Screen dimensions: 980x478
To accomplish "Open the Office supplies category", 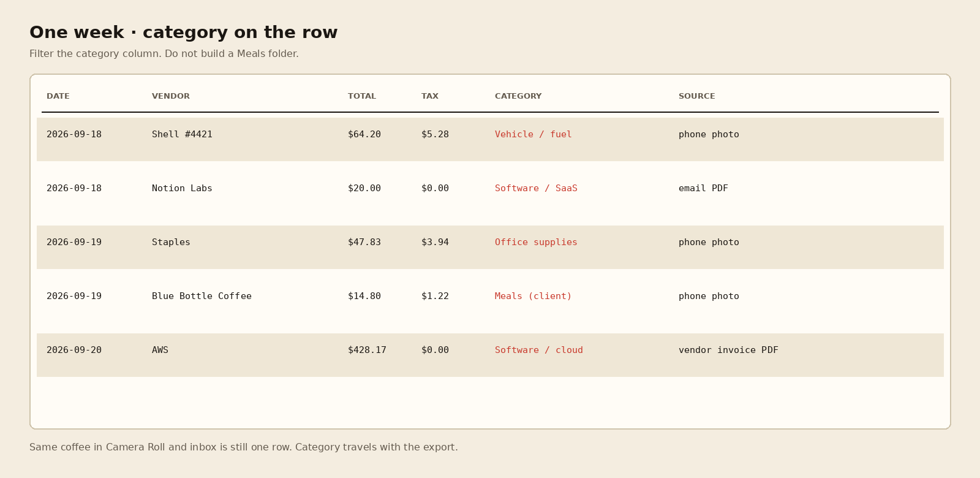I will [x=536, y=242].
